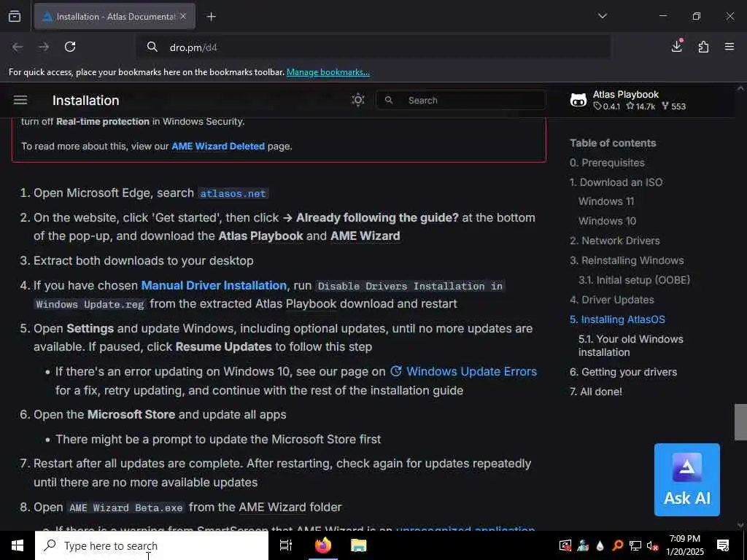This screenshot has width=747, height=560.
Task: Open 3.1. Initial setup (OOBE) entry
Action: pyautogui.click(x=634, y=280)
